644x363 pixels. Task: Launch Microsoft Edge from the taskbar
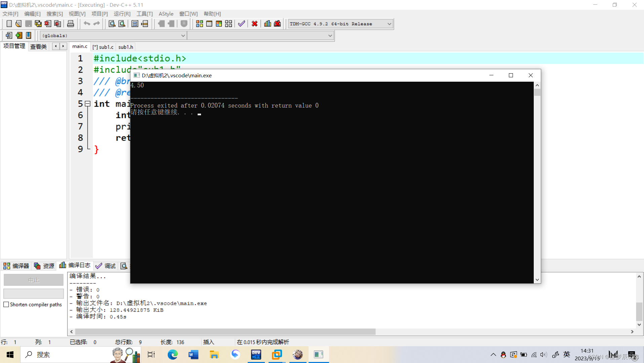click(x=172, y=355)
